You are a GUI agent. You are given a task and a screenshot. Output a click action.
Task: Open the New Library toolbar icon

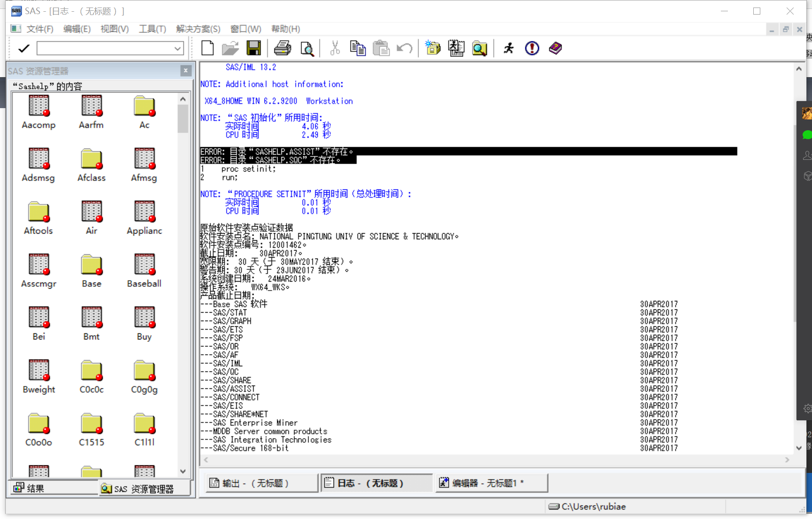click(433, 48)
